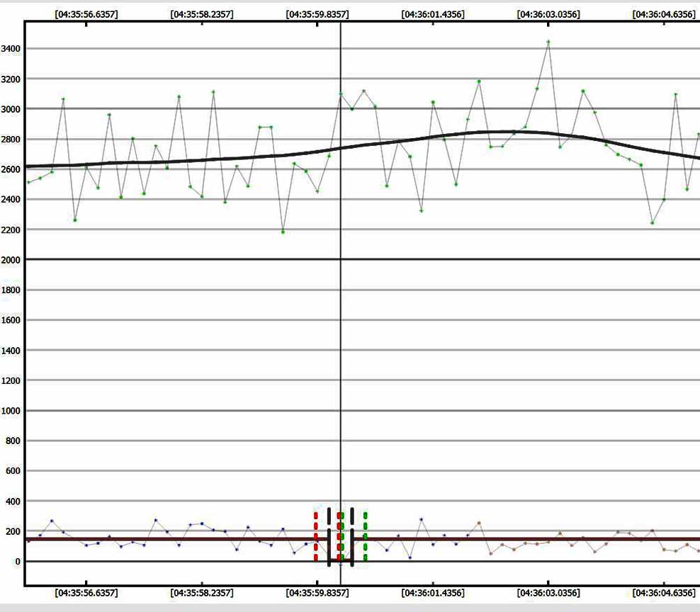Click top axis timestamp [04:35:59.8357]
Viewport: 700px width, 612px height.
pyautogui.click(x=317, y=14)
